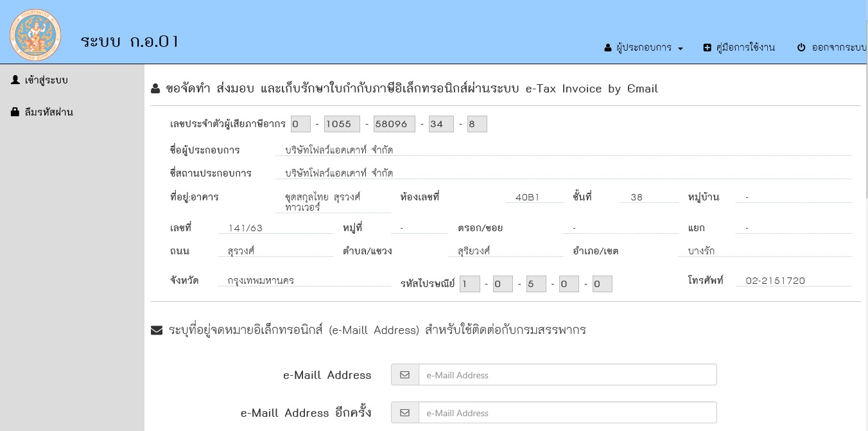
Task: Click the power icon for ออกจากระบบ
Action: 801,47
